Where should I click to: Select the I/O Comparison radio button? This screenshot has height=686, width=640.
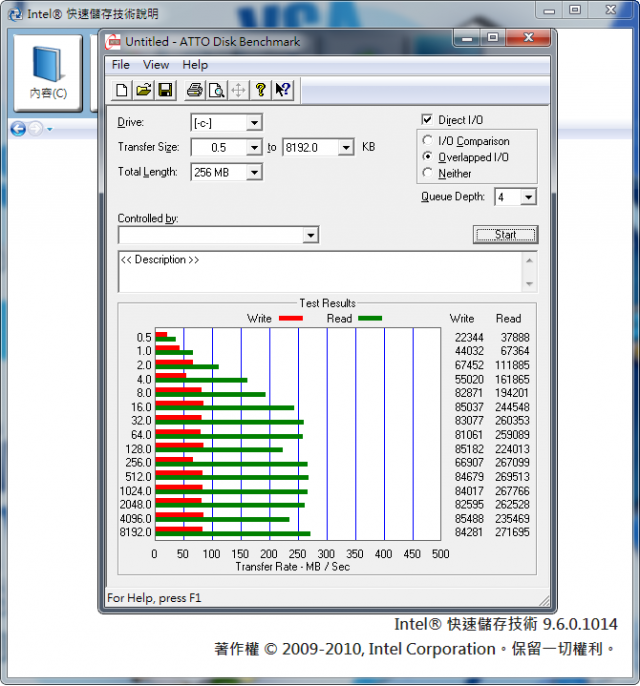pyautogui.click(x=427, y=140)
